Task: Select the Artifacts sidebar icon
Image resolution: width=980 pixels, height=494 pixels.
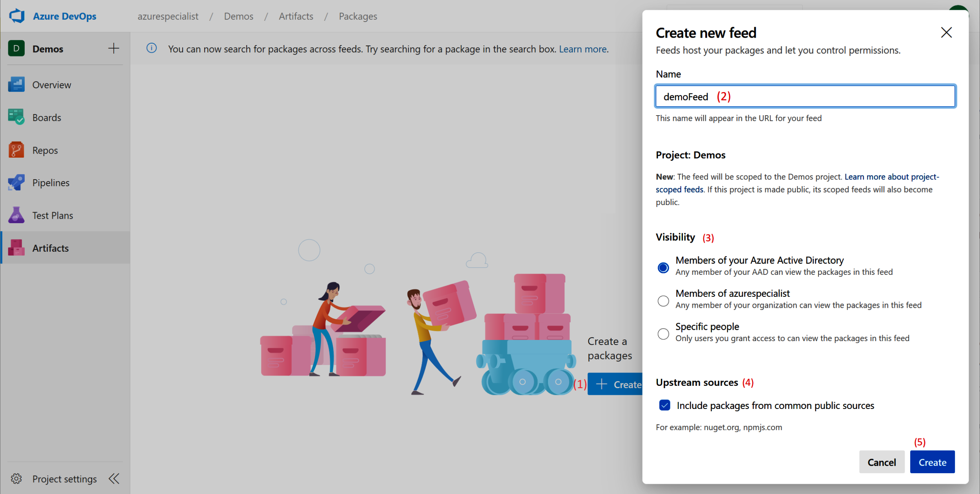Action: tap(16, 248)
